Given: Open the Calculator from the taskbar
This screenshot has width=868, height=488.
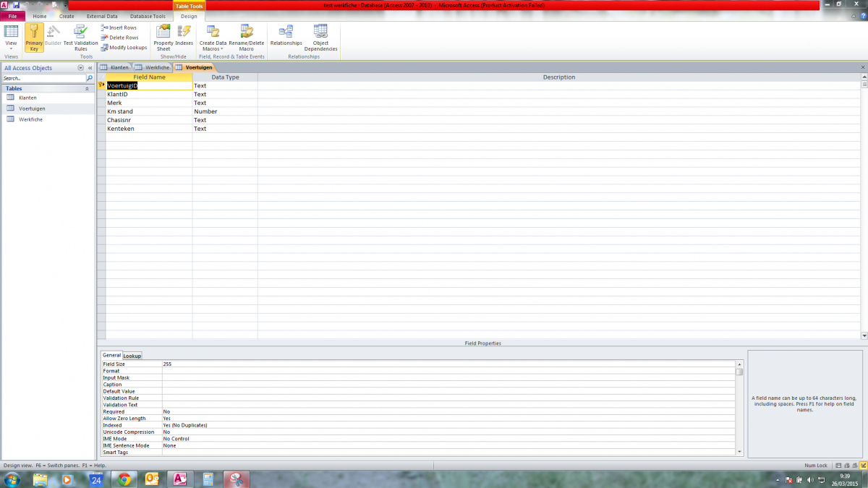Looking at the screenshot, I should point(208,479).
